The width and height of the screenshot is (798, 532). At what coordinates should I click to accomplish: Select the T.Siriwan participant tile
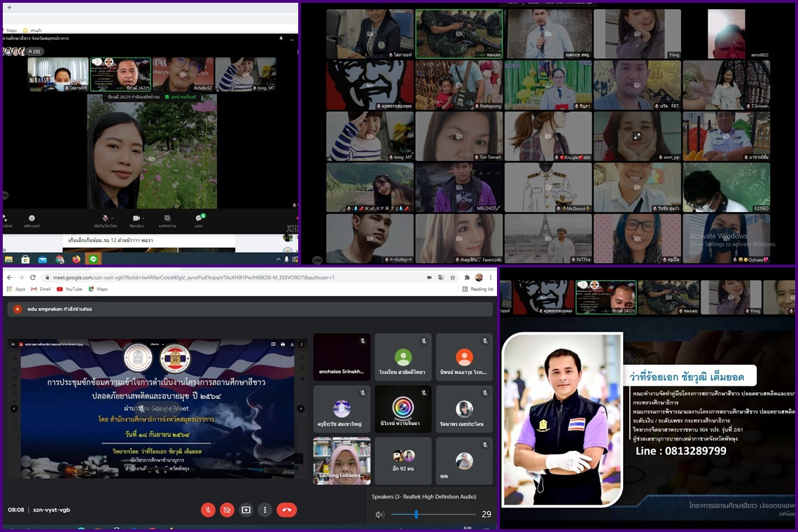pyautogui.click(x=726, y=85)
